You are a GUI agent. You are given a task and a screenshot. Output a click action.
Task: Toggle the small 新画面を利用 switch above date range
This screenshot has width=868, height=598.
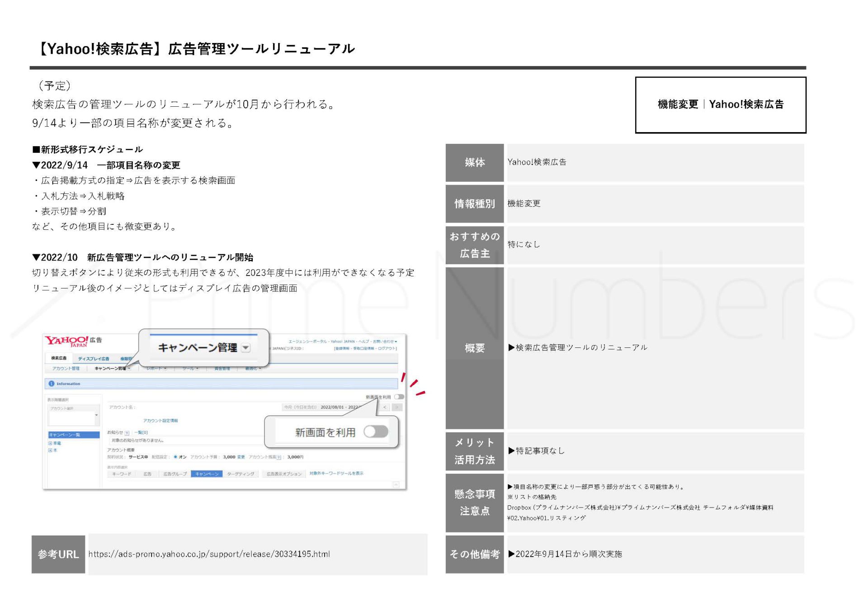pyautogui.click(x=399, y=397)
